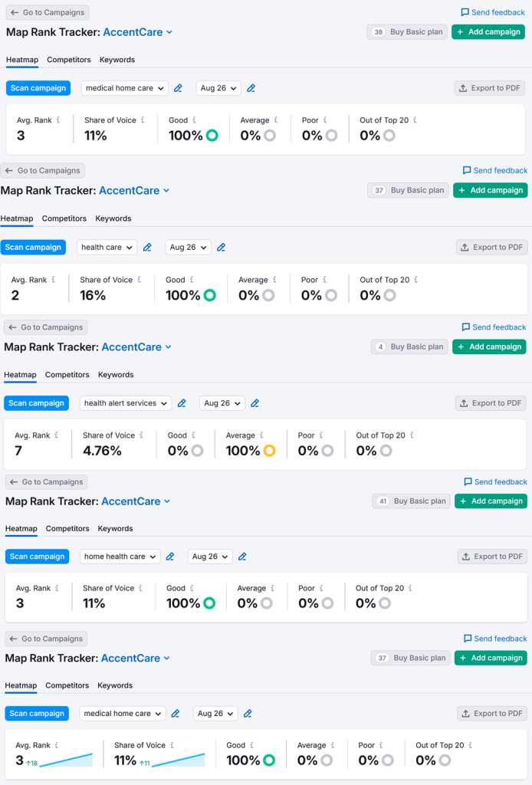The image size is (532, 785).
Task: Click the Avg. Rank trend sparkline chart
Action: [x=66, y=760]
